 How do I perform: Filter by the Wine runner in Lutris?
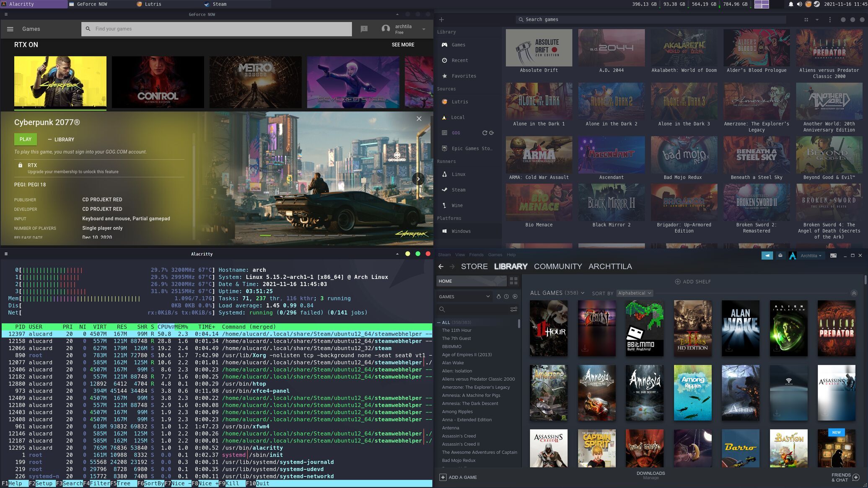468,205
